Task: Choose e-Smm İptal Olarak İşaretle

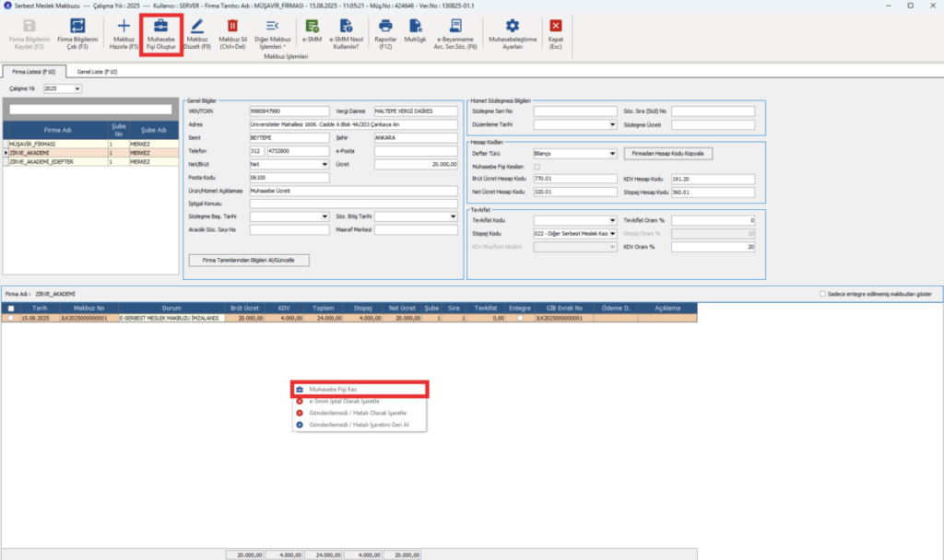Action: 360,402
